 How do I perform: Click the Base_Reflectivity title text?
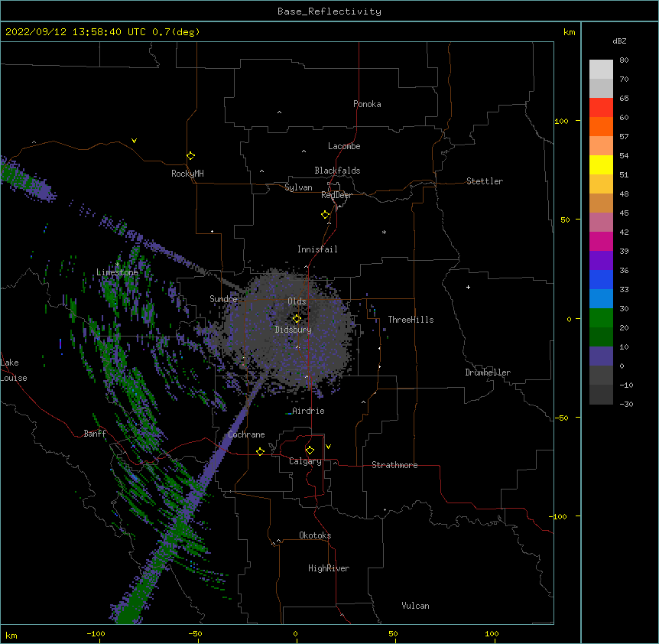point(329,11)
